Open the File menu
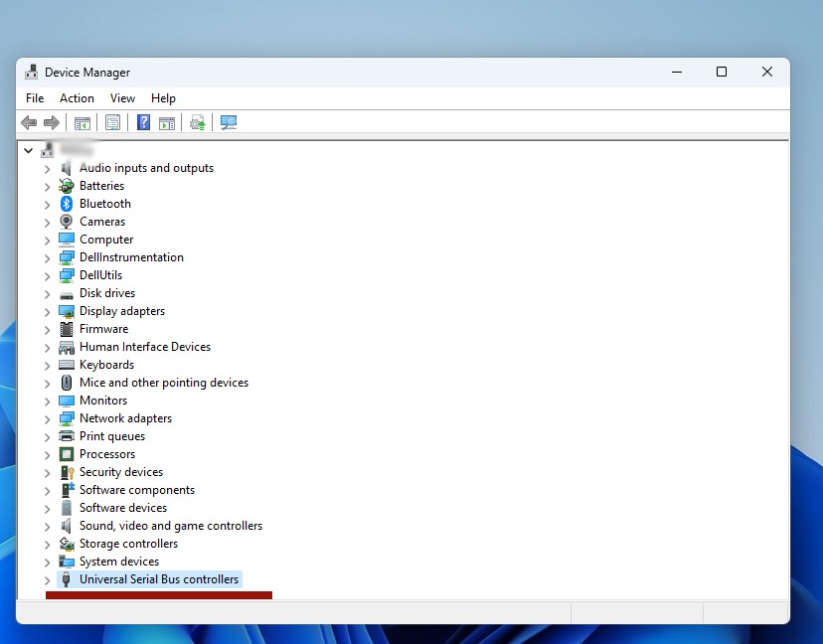The width and height of the screenshot is (823, 644). coord(35,97)
